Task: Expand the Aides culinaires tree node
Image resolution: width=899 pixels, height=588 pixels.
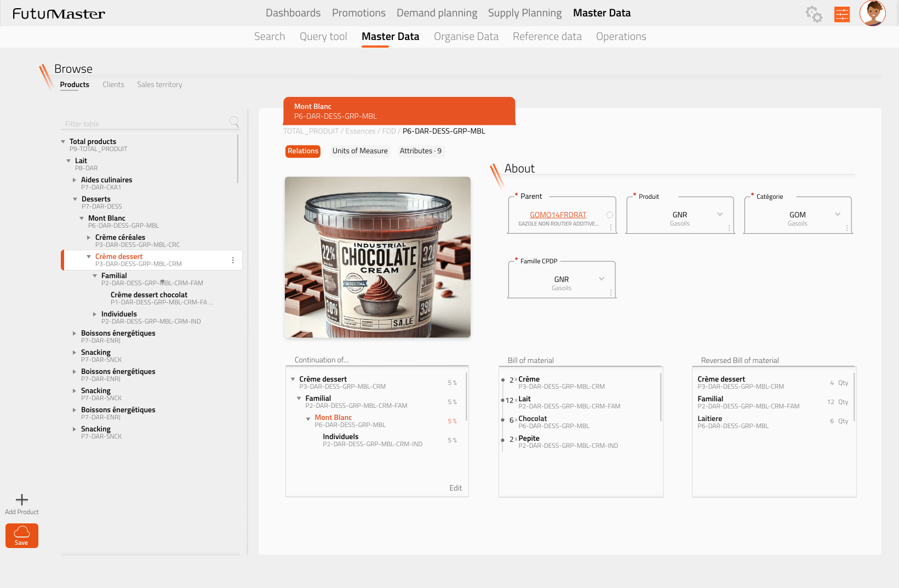Action: coord(75,180)
